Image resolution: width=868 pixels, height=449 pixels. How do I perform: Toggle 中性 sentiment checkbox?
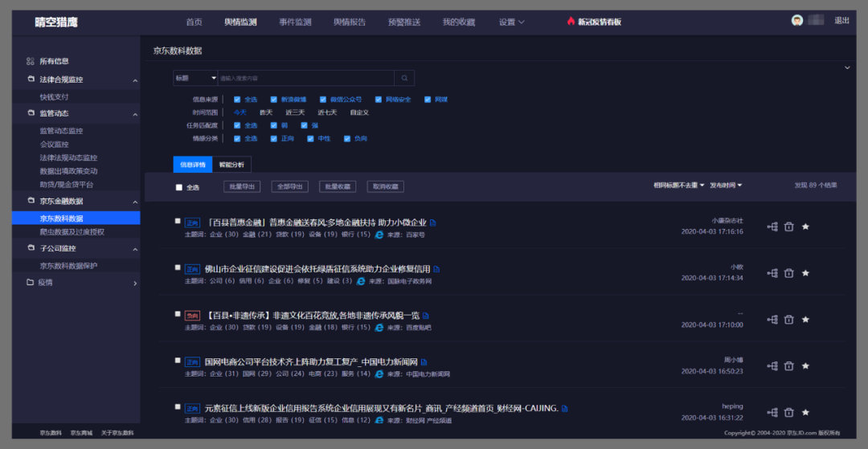tap(310, 139)
